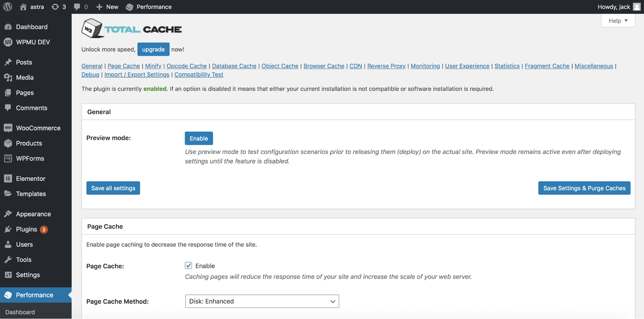
Task: Click the Templates folder icon
Action: point(8,194)
